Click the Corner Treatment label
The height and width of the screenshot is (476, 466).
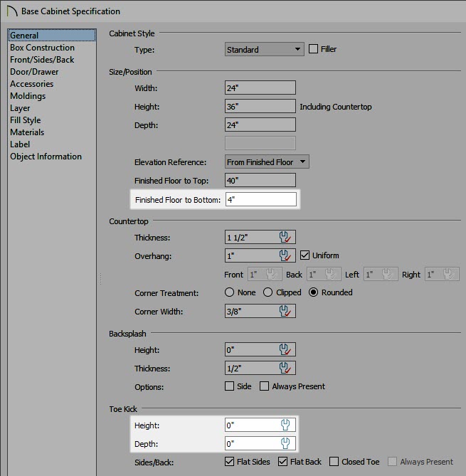pyautogui.click(x=166, y=293)
